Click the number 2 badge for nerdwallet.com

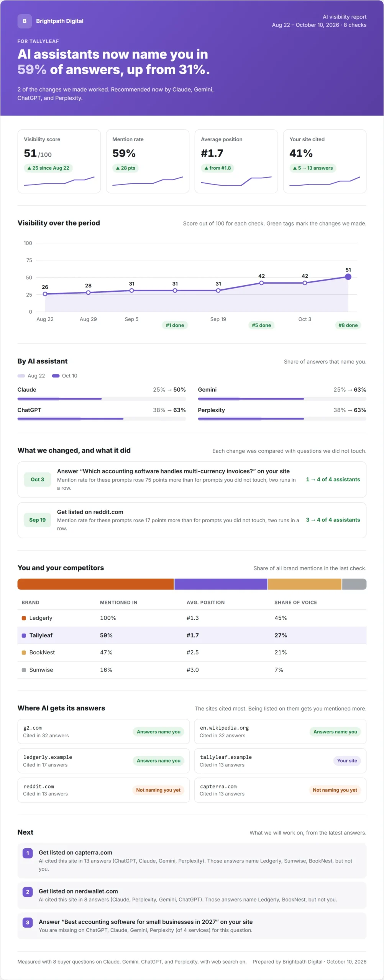[x=28, y=892]
